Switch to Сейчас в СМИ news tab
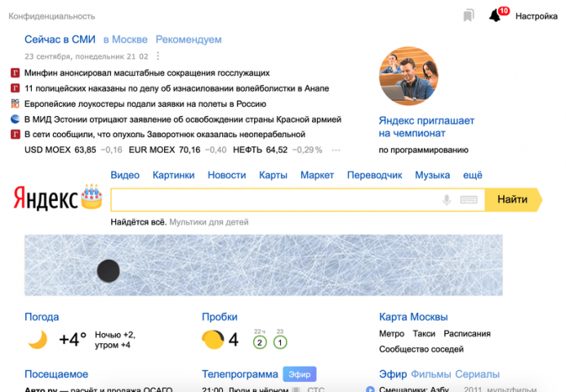Viewport: 566px width, 392px height. point(60,39)
